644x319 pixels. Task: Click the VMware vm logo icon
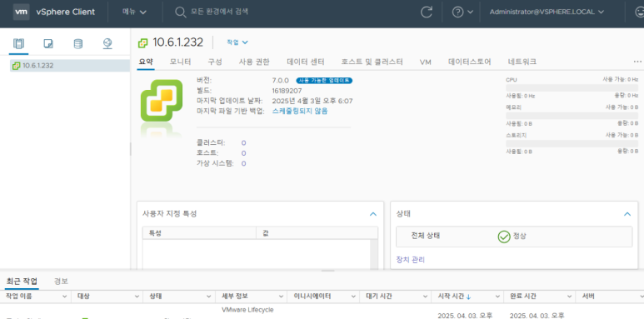coord(22,12)
